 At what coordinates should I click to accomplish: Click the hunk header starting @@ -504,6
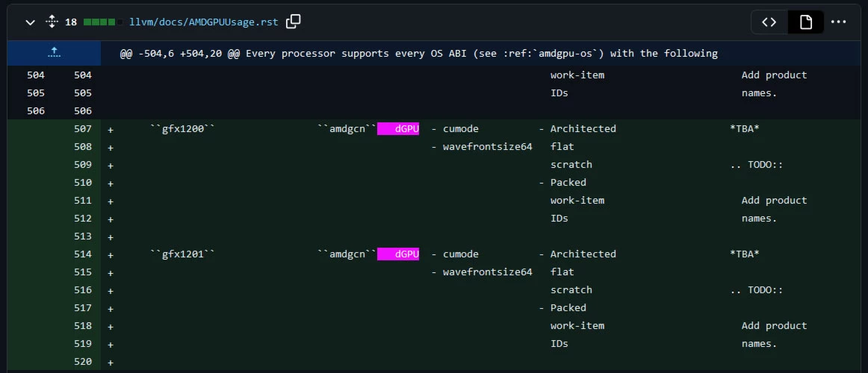point(418,54)
